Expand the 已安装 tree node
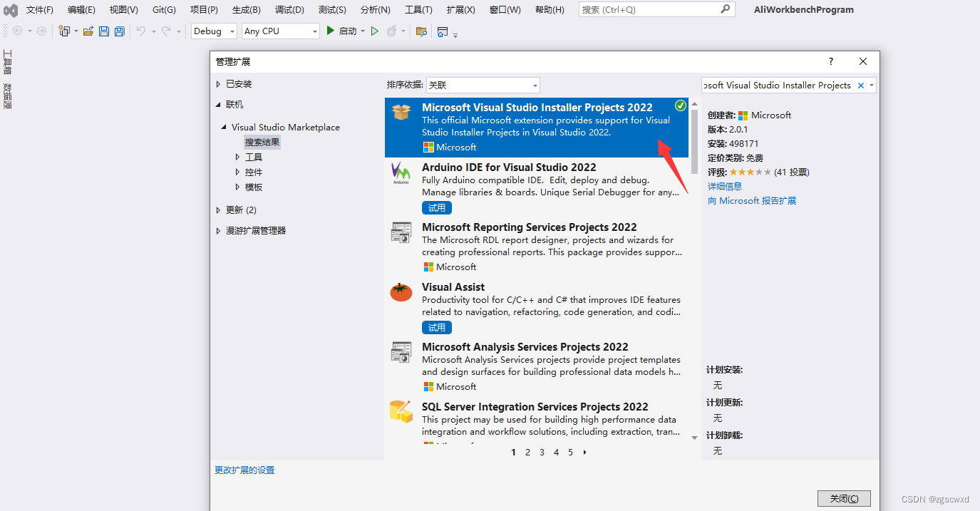This screenshot has width=980, height=511. pyautogui.click(x=219, y=84)
